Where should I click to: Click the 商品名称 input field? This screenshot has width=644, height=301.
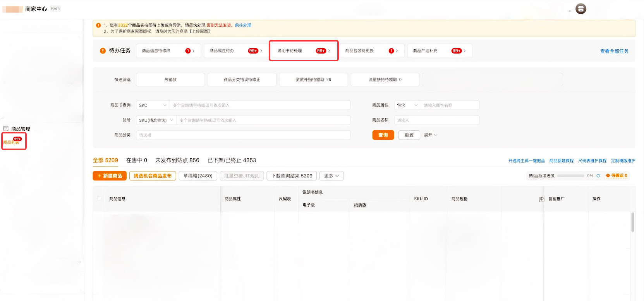point(436,120)
